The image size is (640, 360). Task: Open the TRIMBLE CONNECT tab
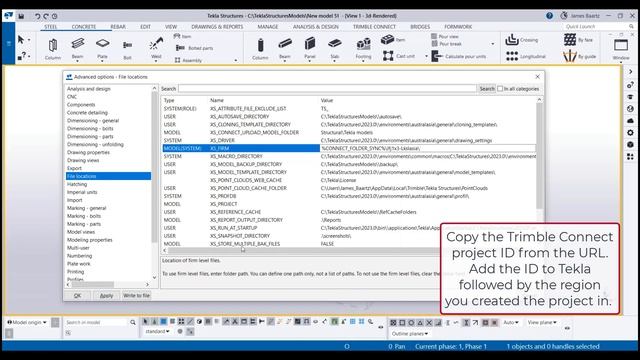374,27
